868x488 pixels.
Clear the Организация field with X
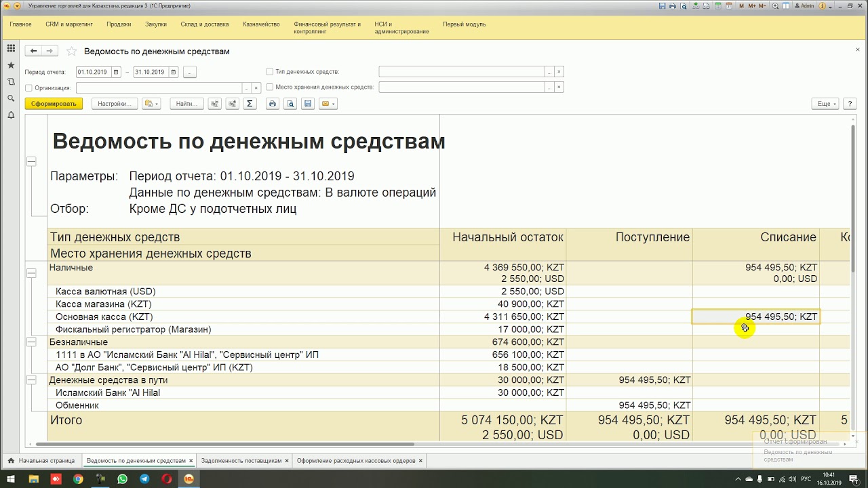coord(256,88)
